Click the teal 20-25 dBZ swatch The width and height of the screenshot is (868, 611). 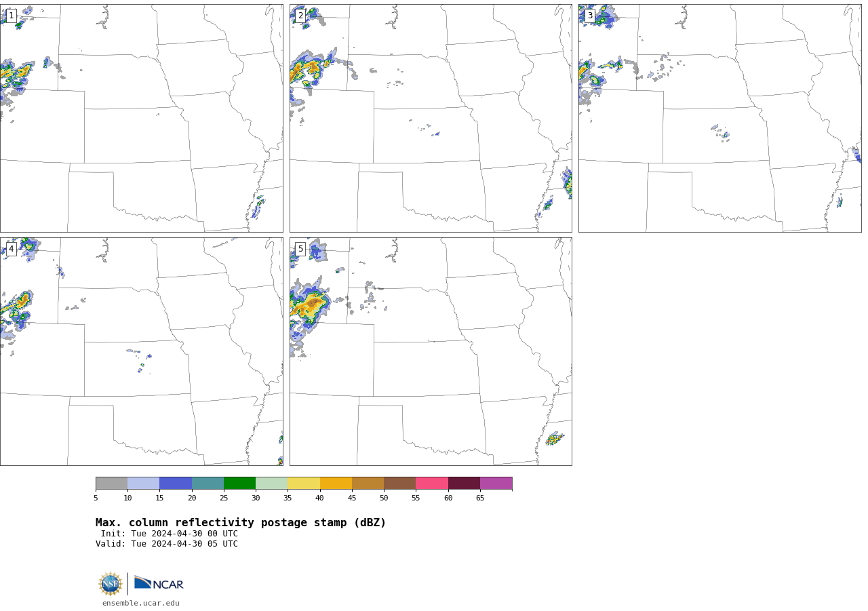coord(208,483)
